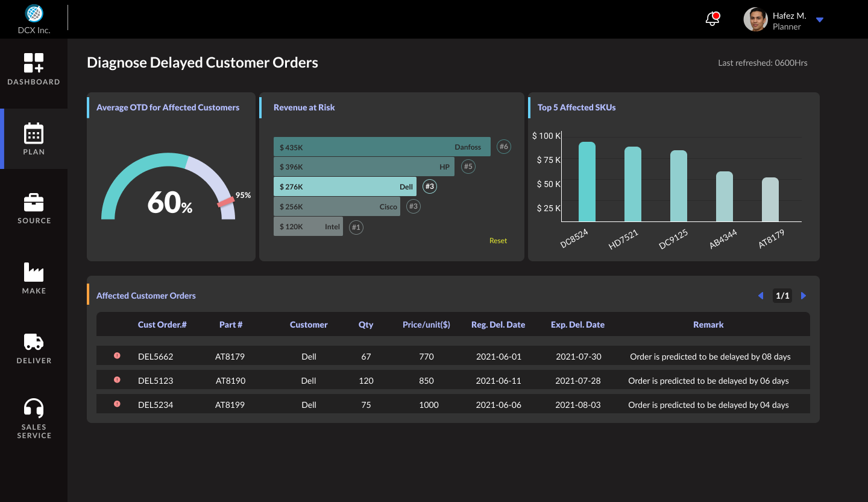This screenshot has width=868, height=502.
Task: Check the notification bell
Action: (712, 19)
